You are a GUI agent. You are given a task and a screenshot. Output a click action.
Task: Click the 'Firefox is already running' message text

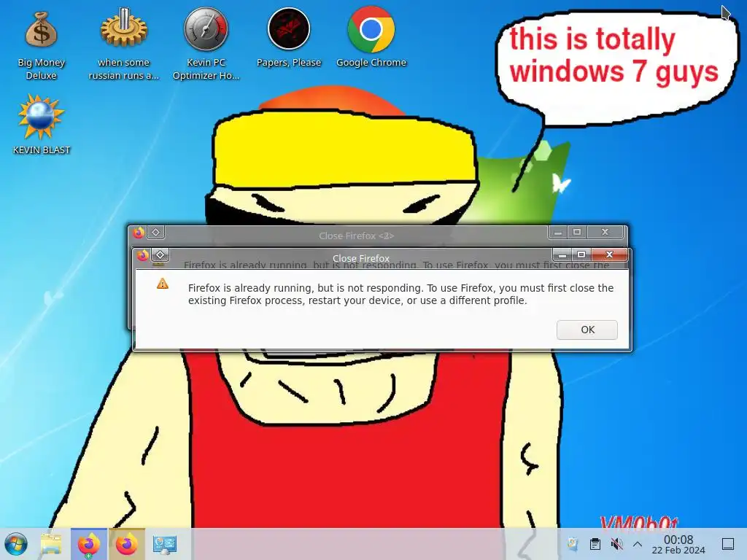point(400,295)
